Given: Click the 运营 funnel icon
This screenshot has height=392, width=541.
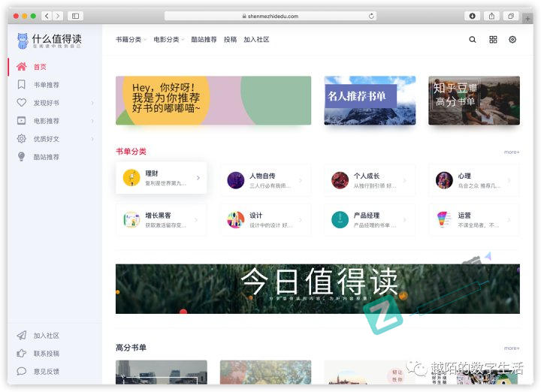Looking at the screenshot, I should pyautogui.click(x=444, y=219).
